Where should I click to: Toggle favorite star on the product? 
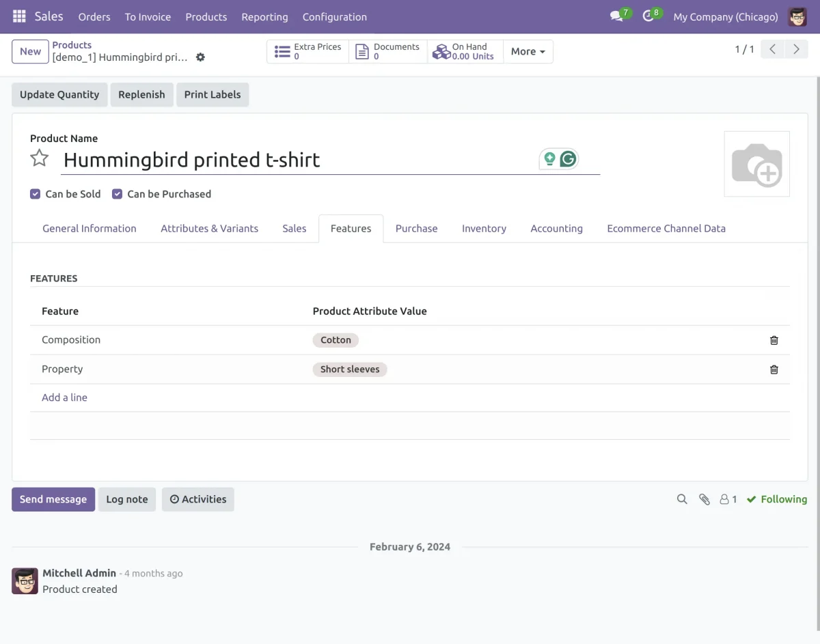click(x=39, y=158)
